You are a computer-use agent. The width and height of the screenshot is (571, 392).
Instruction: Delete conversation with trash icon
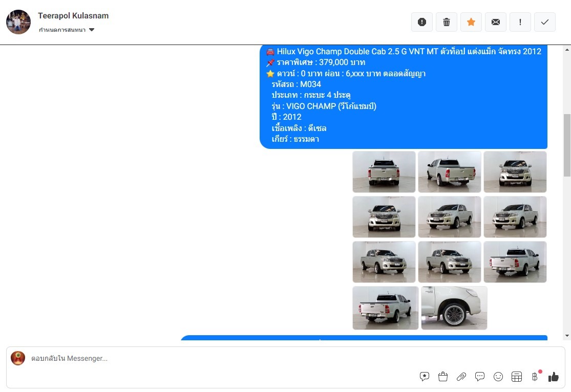pos(447,22)
